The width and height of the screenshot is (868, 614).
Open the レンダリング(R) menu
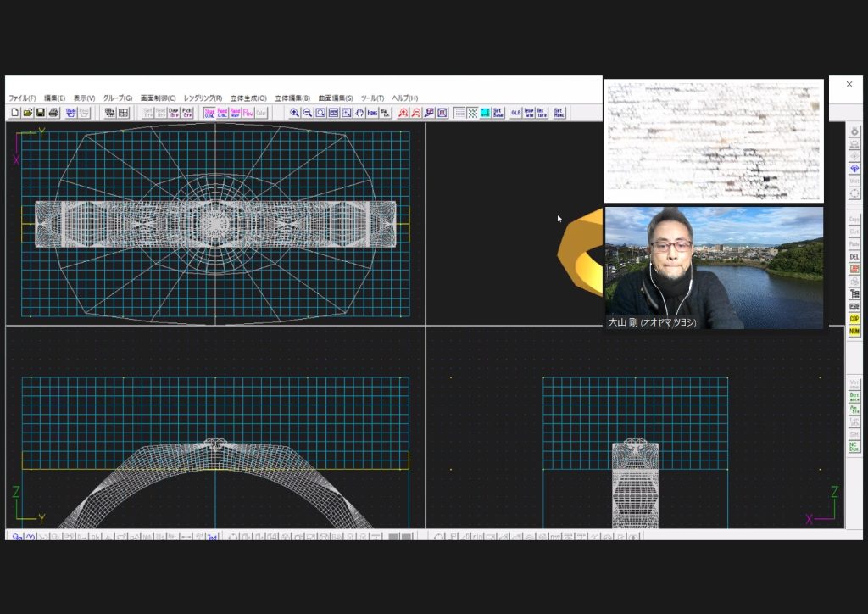tap(203, 98)
